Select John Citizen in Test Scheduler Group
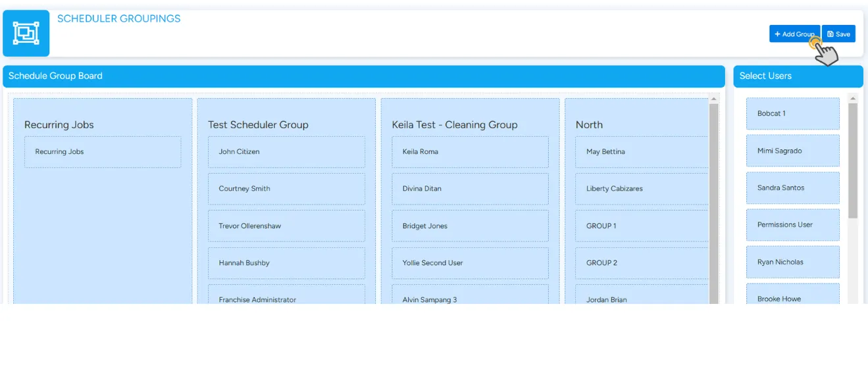 pos(286,152)
